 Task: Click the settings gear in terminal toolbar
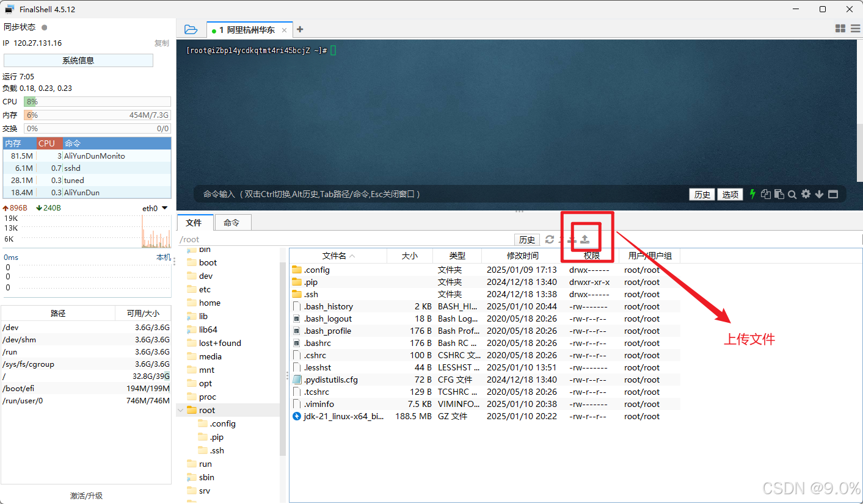pos(806,194)
